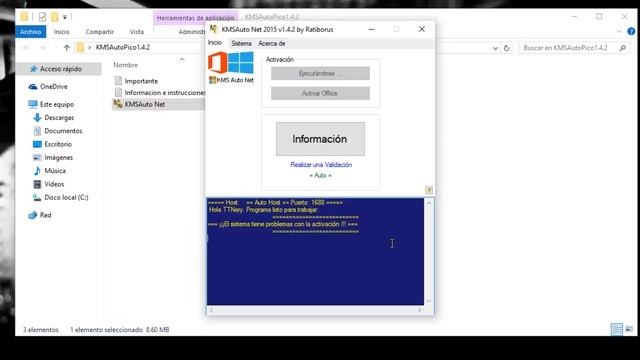Open Documentos in the navigation pane
The width and height of the screenshot is (640, 360).
[x=63, y=131]
